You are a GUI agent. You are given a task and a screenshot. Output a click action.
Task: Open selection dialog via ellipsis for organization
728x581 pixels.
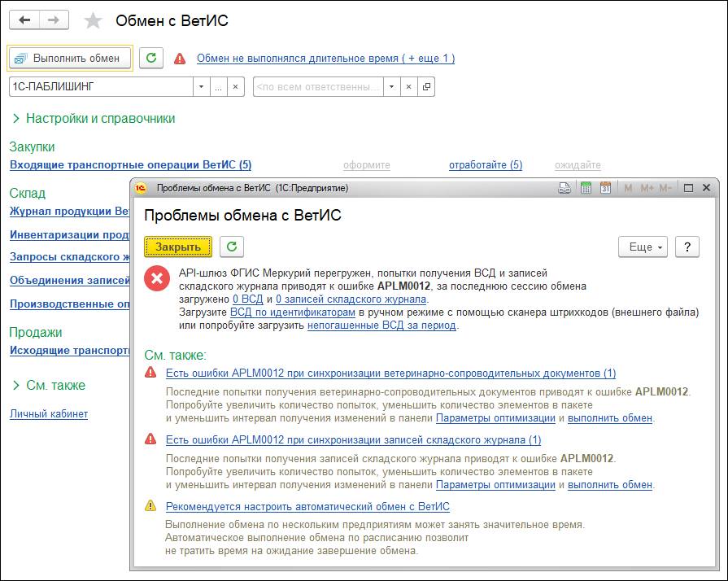218,87
